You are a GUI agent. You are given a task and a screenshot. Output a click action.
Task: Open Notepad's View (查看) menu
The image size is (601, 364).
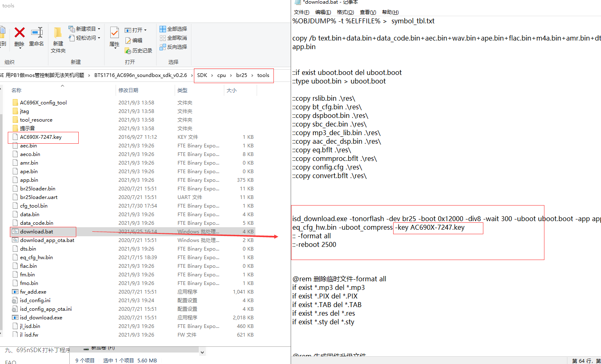coord(368,12)
